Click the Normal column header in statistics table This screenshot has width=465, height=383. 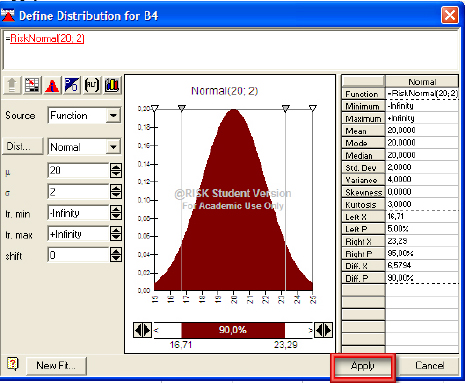pos(422,82)
